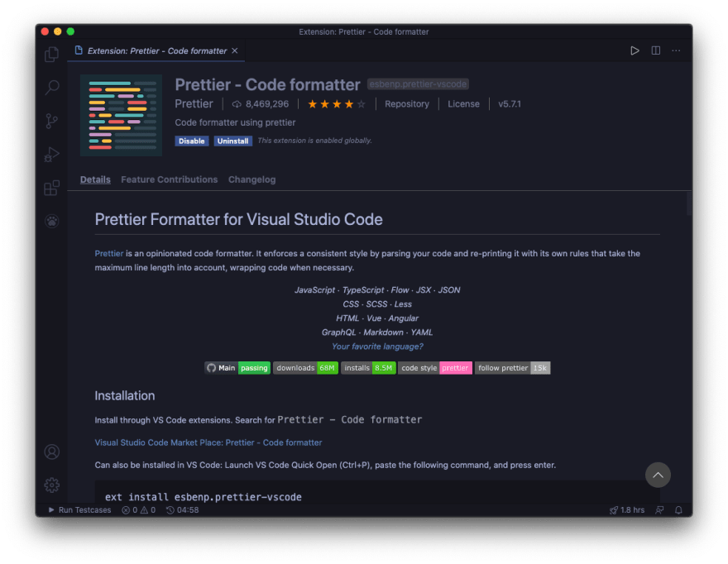Click the code style prettier badge
This screenshot has height=564, width=728.
(x=435, y=368)
